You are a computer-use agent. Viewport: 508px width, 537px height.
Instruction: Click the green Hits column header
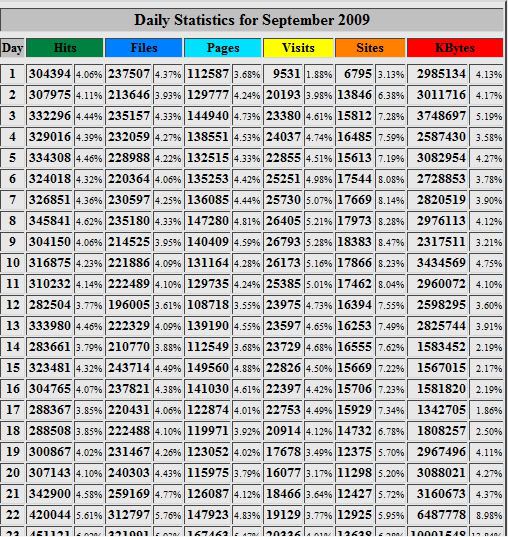64,48
